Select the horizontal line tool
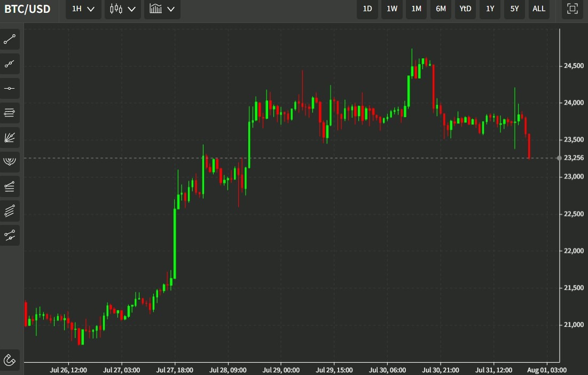Viewport: 588px width, 375px height. (10, 88)
